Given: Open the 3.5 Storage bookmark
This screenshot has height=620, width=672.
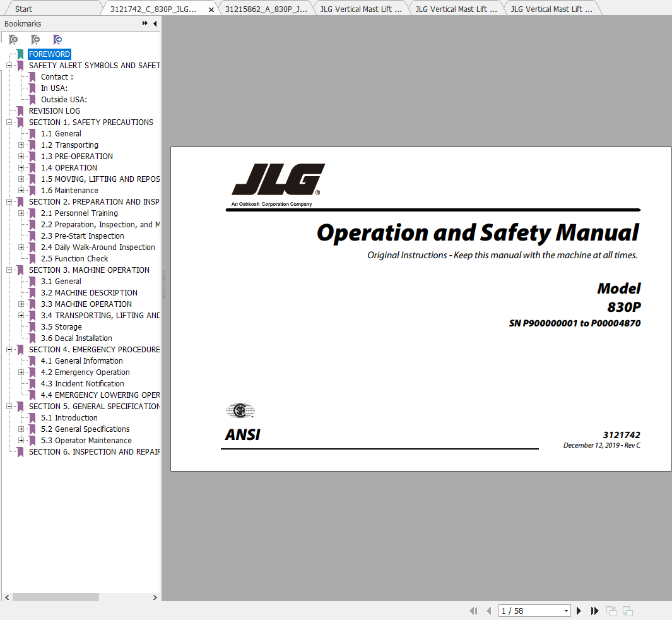Looking at the screenshot, I should click(61, 326).
